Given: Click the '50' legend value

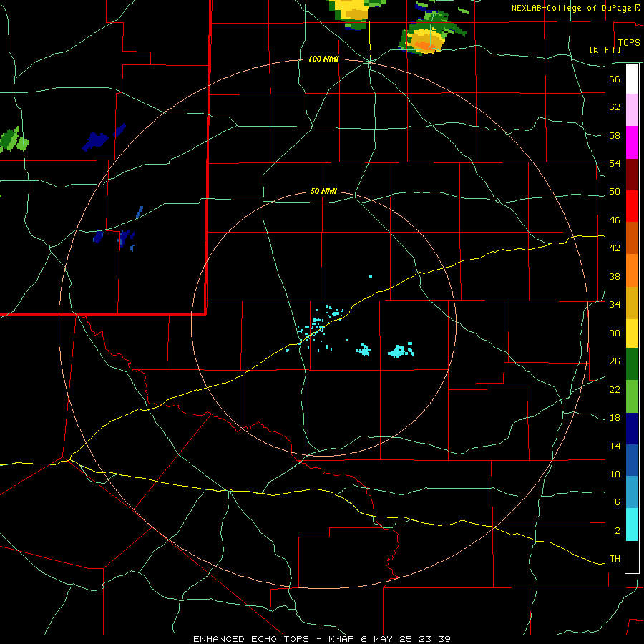Looking at the screenshot, I should point(615,191).
